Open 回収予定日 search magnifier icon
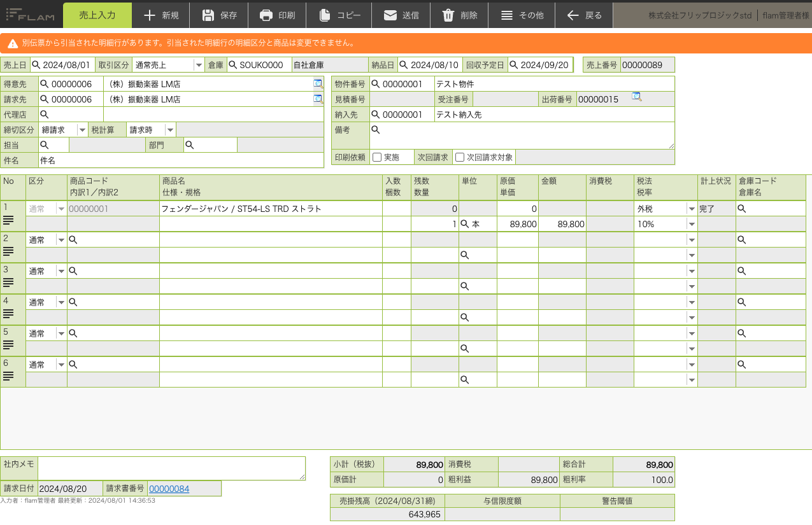 513,65
